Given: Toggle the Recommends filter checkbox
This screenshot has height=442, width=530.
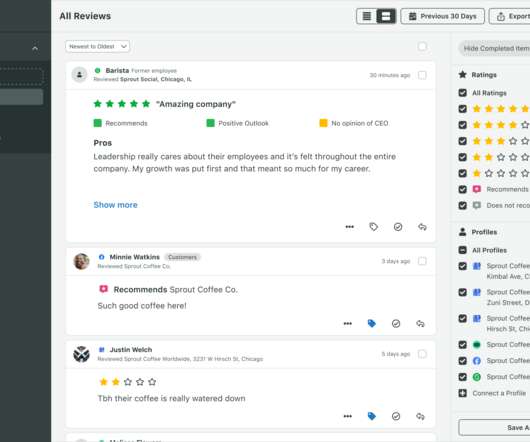Looking at the screenshot, I should [x=462, y=189].
